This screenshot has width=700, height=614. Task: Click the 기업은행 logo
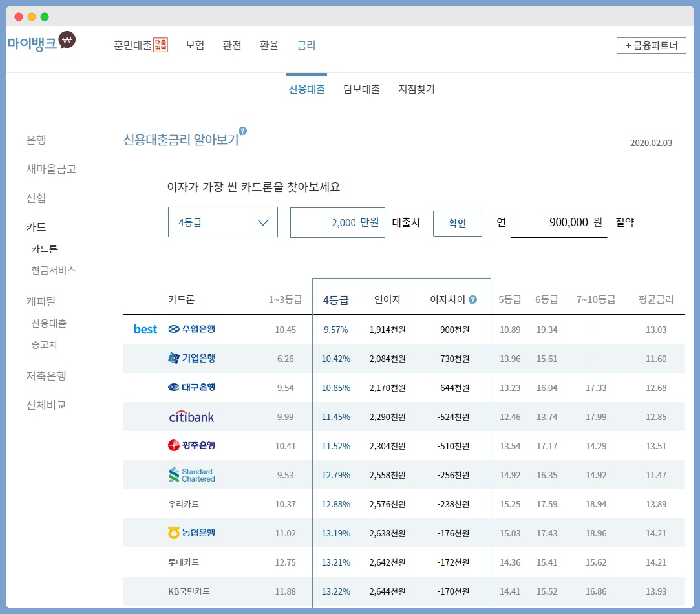[x=191, y=358]
